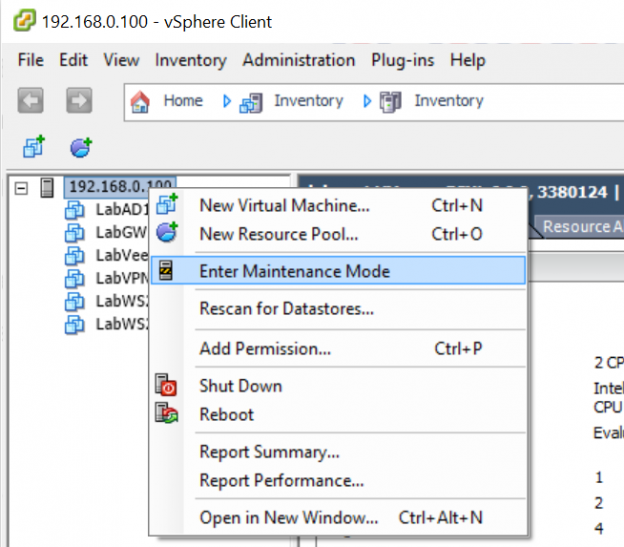Click the New Resource Pool toolbar icon
This screenshot has height=547, width=624.
(81, 147)
